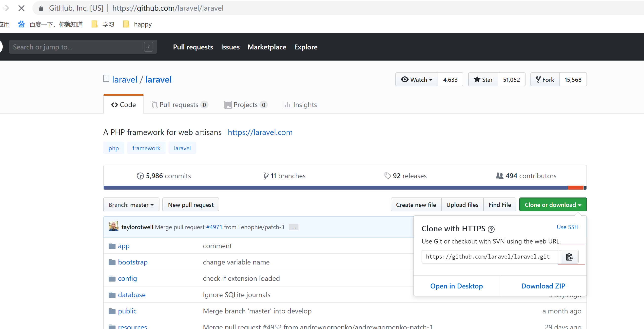The height and width of the screenshot is (329, 644).
Task: Click the database folder icon
Action: click(112, 295)
